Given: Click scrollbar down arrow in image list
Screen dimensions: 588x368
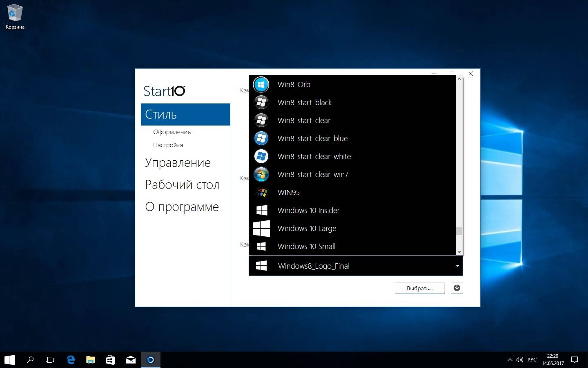Looking at the screenshot, I should click(x=459, y=252).
